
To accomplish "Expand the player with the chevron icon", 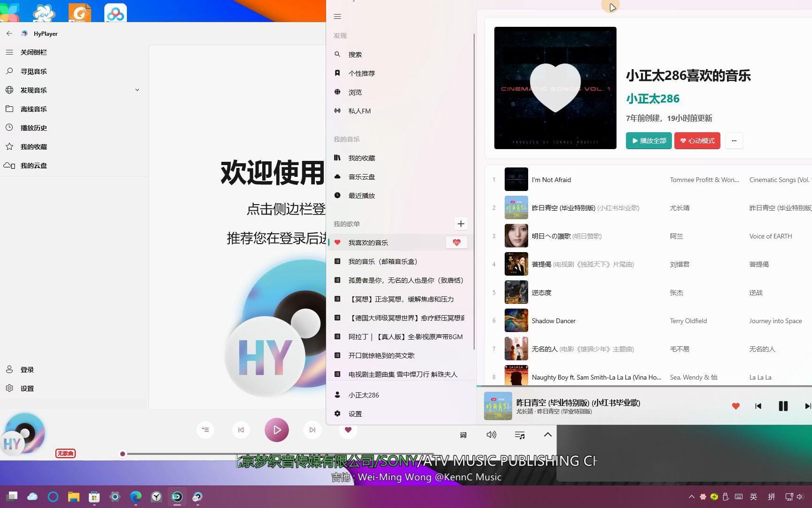I will 547,435.
